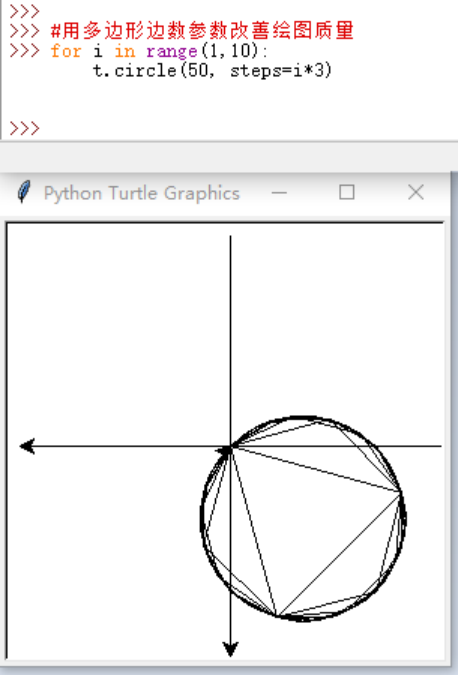Maximize the Python Turtle Graphics window

click(x=347, y=192)
